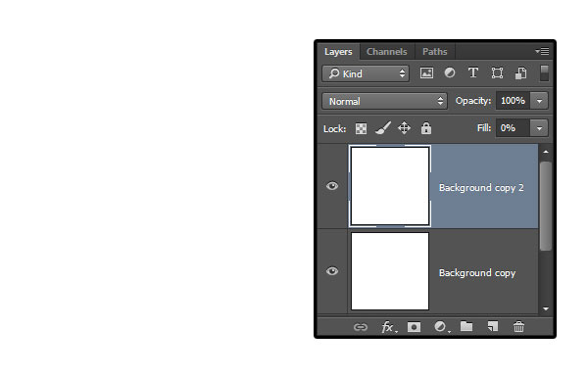Add layer mask icon
Viewport: 588px width, 377px height.
pyautogui.click(x=414, y=327)
